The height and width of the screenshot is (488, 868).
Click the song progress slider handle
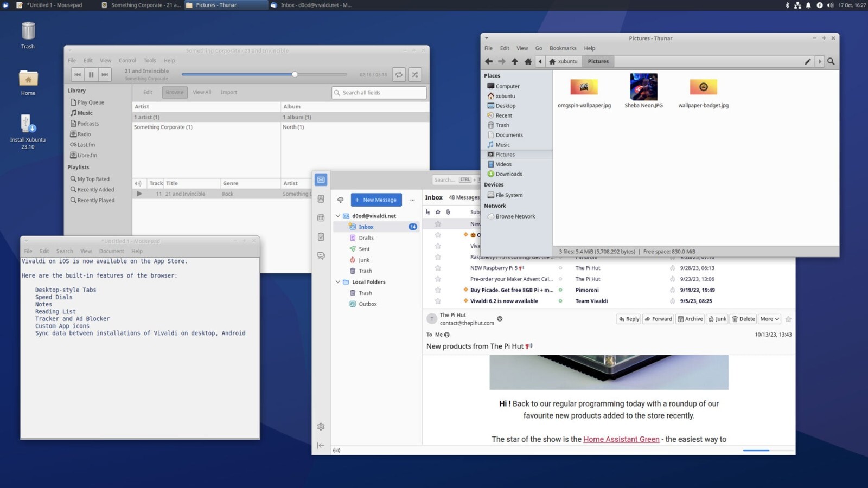click(x=295, y=74)
